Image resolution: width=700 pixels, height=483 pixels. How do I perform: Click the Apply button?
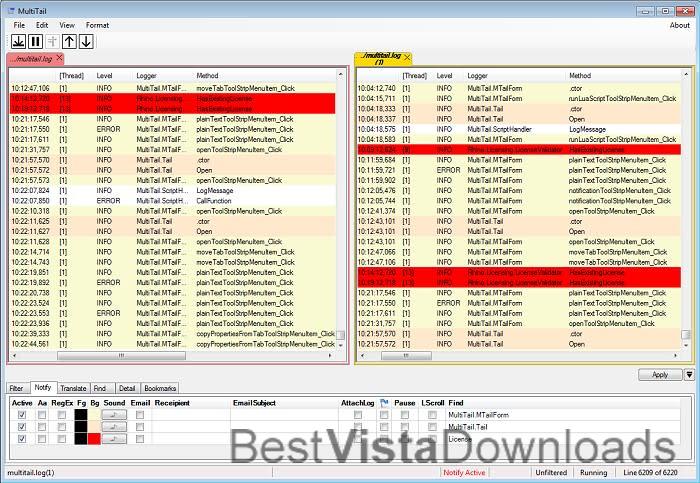point(660,375)
